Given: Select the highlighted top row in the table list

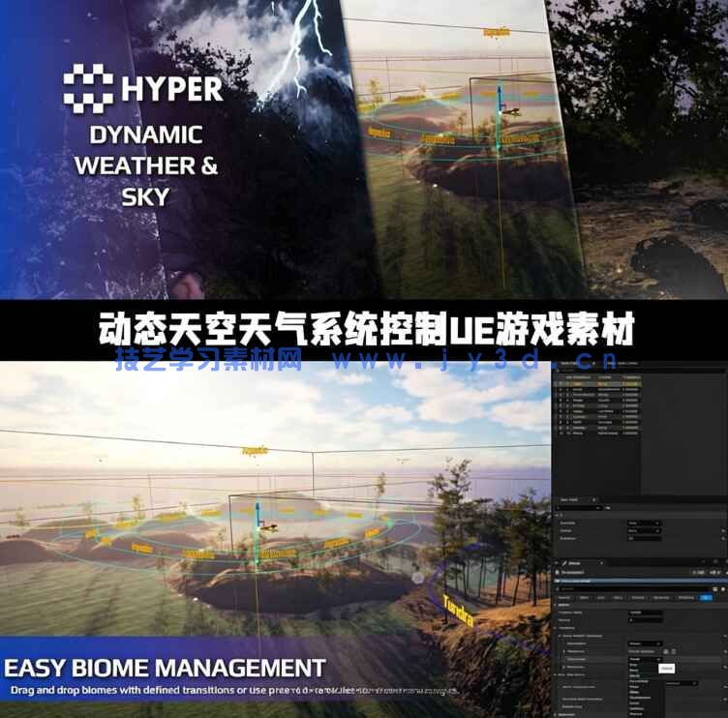Looking at the screenshot, I should [x=596, y=384].
